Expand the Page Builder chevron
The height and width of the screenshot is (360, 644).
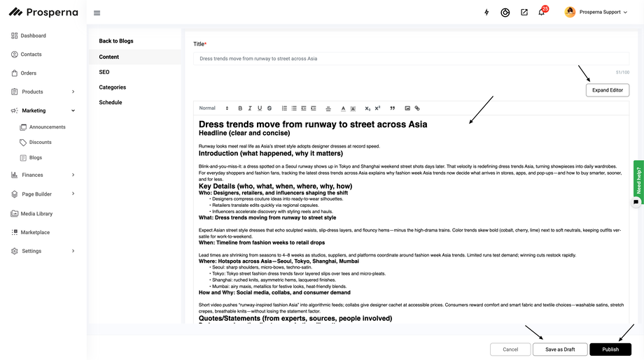pyautogui.click(x=73, y=194)
